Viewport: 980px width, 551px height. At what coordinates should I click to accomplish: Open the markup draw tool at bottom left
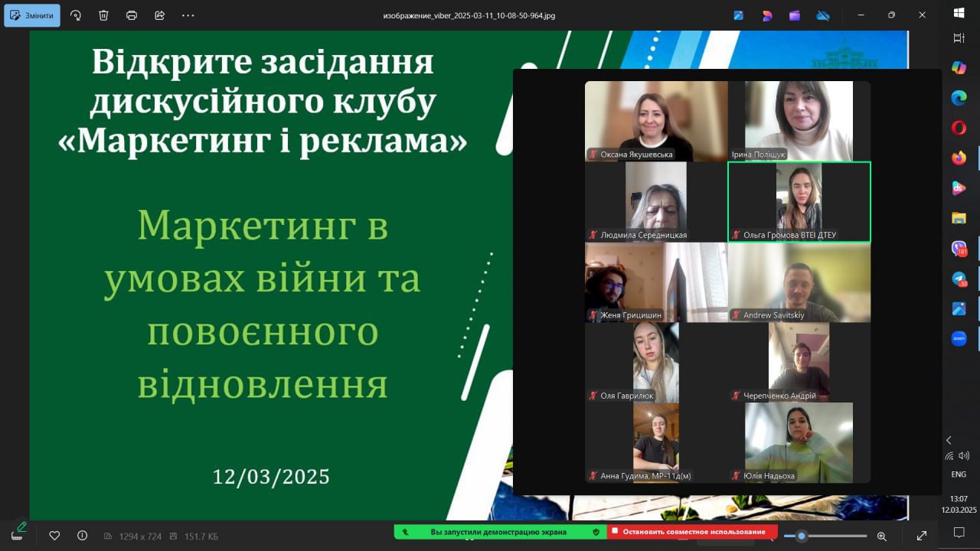point(18,531)
